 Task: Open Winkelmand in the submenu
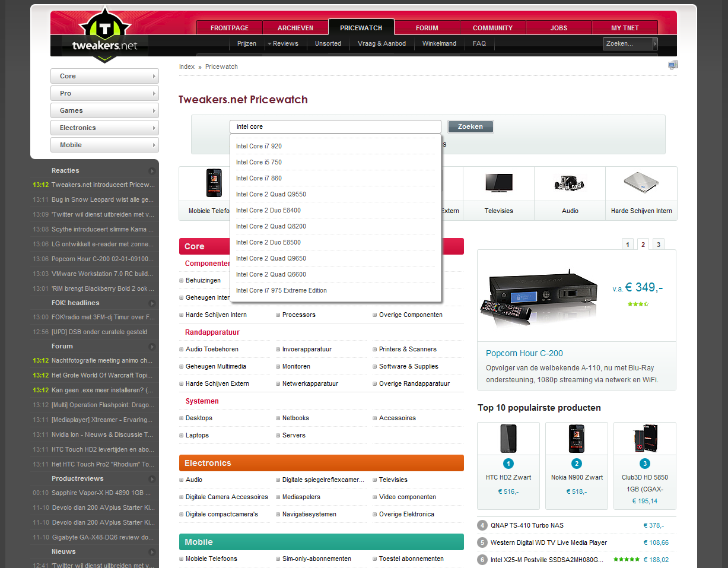coord(439,43)
